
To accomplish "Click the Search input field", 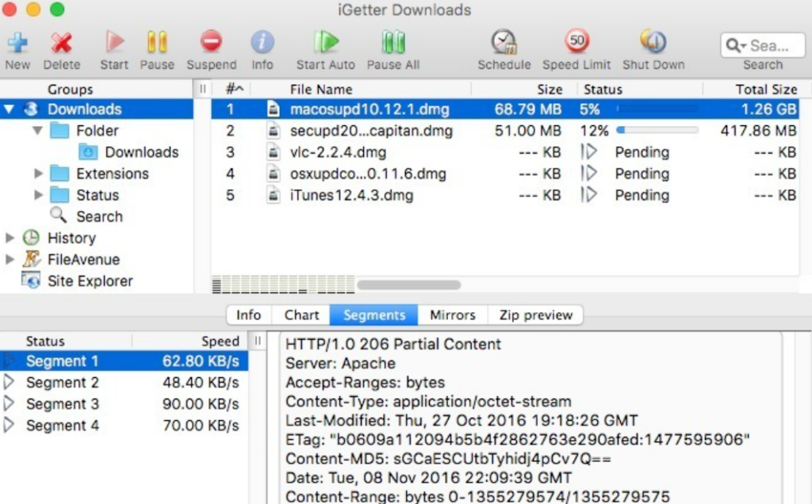I will pyautogui.click(x=763, y=45).
